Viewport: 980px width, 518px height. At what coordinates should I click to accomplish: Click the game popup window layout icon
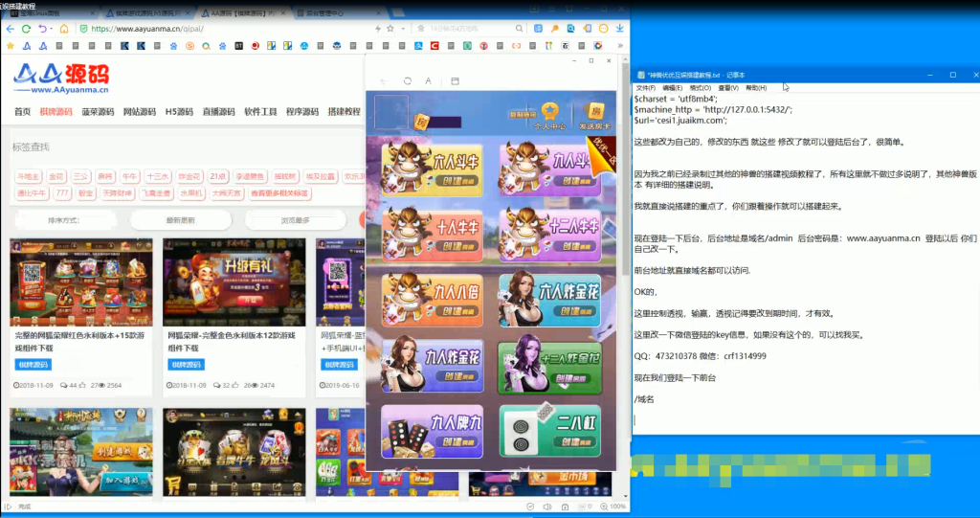tap(455, 81)
